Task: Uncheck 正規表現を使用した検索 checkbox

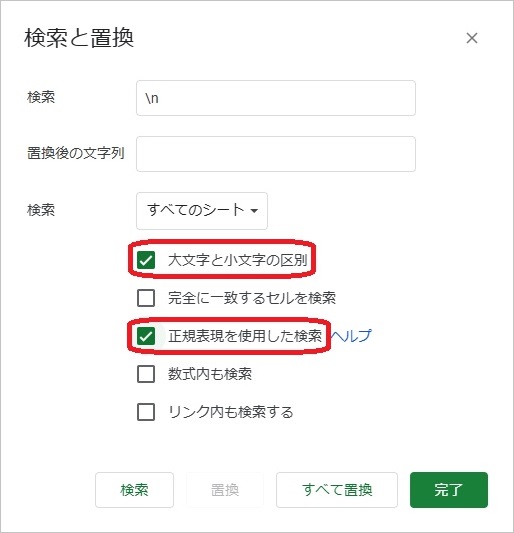Action: pos(146,336)
